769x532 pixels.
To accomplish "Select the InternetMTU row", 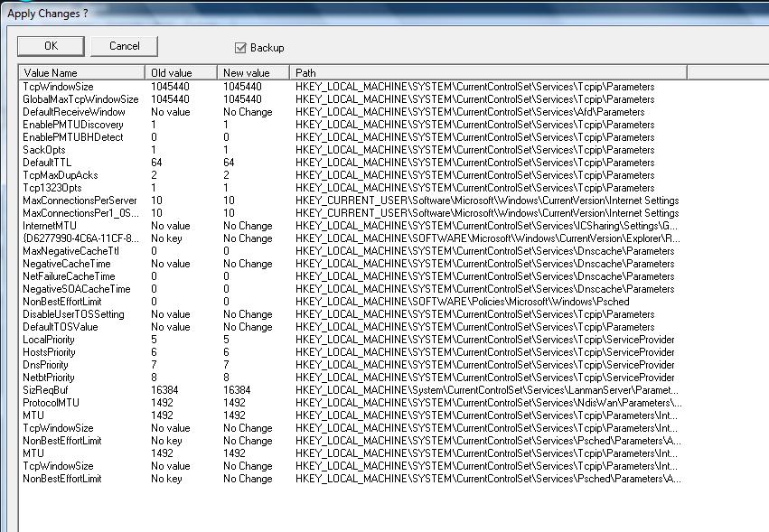I will [50, 226].
